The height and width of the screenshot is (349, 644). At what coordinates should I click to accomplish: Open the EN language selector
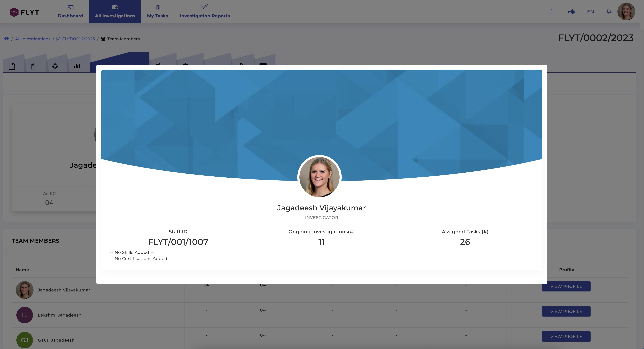[590, 12]
